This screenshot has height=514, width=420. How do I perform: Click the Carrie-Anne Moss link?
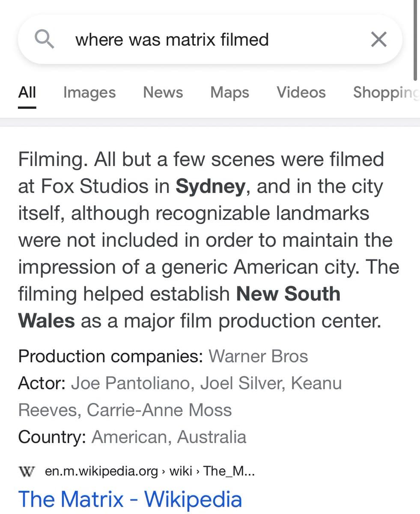coord(159,410)
